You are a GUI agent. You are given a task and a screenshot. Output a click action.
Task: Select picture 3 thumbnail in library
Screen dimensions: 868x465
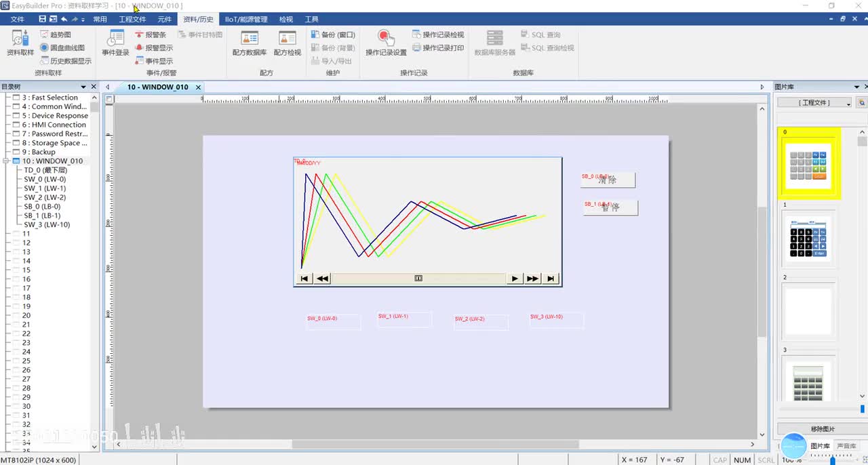click(808, 380)
